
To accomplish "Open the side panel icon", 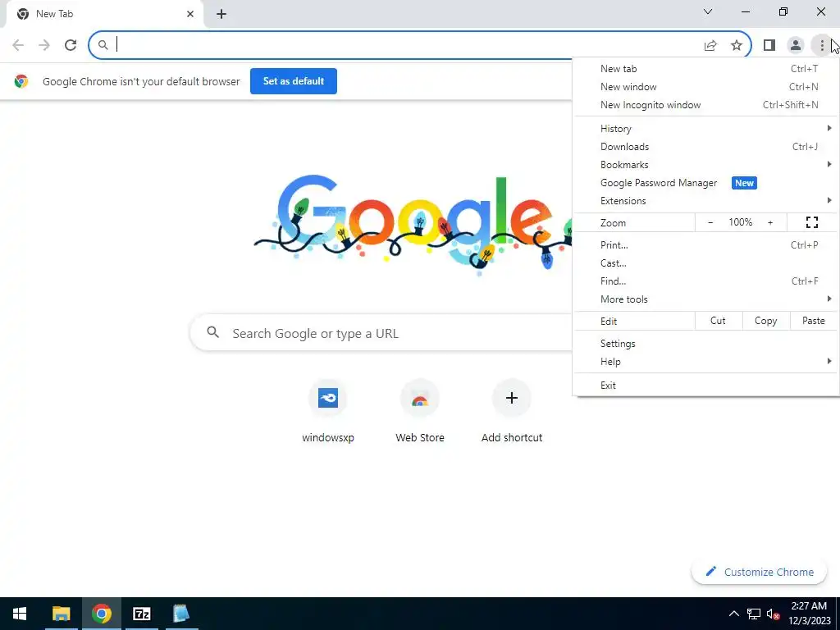I will pyautogui.click(x=769, y=45).
